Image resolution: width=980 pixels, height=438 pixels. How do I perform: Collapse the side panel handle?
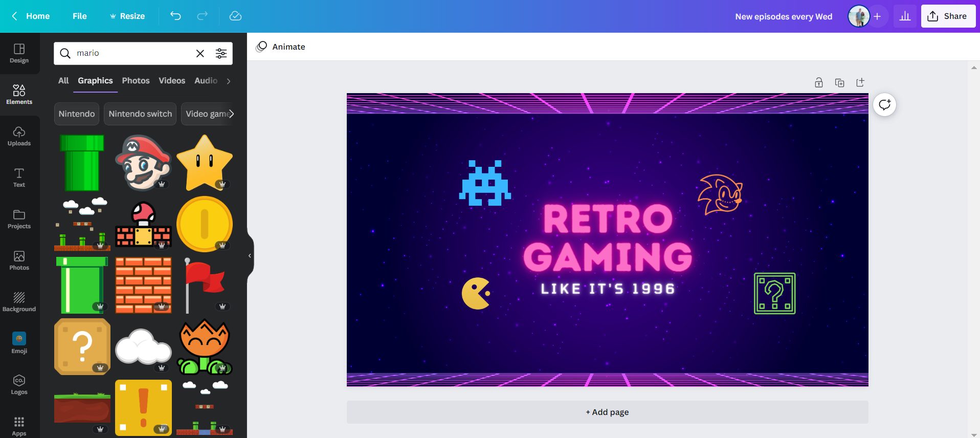click(250, 255)
